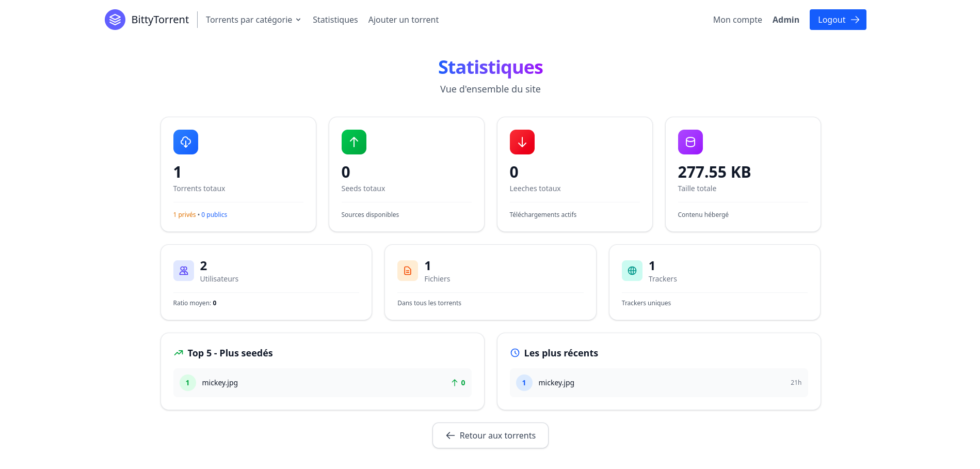Viewport: 980px width, 469px height.
Task: Click the blue cloud download icon above Torrents totaux
Action: [186, 142]
